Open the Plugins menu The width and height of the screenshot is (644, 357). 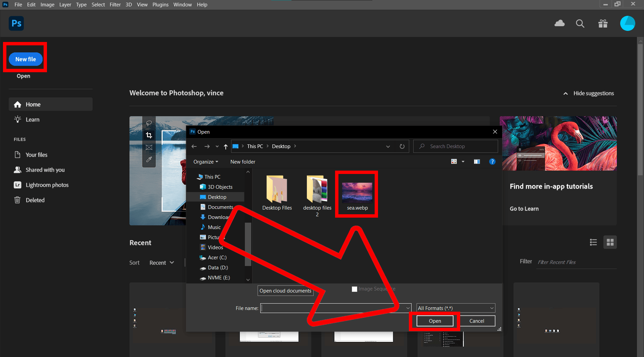point(160,5)
